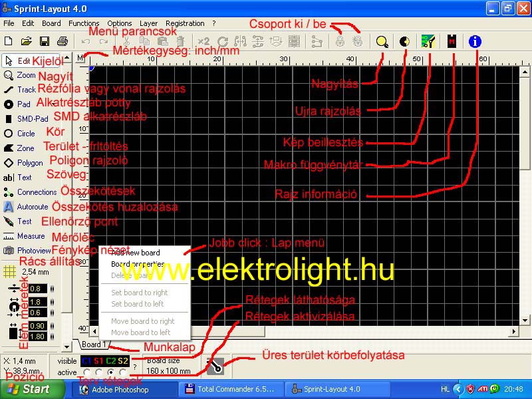Switch to Total Commander in taskbar
532x399 pixels.
231,390
